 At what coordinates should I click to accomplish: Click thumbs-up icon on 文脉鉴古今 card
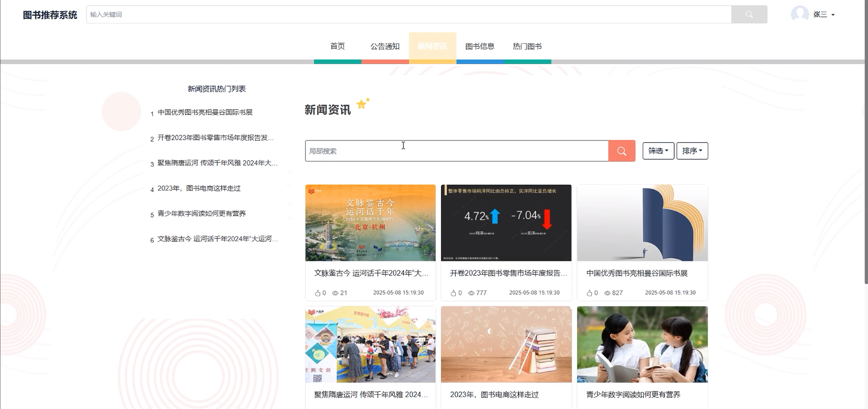(x=318, y=293)
